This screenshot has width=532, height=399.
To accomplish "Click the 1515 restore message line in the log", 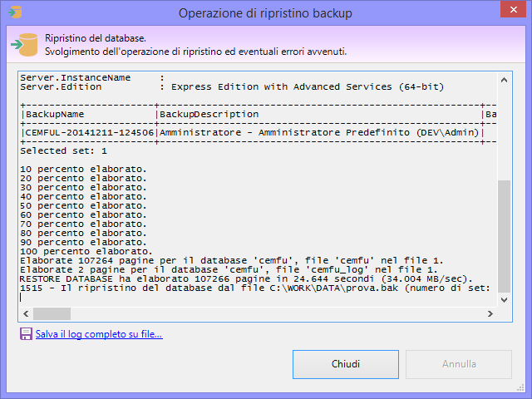I will 254,288.
